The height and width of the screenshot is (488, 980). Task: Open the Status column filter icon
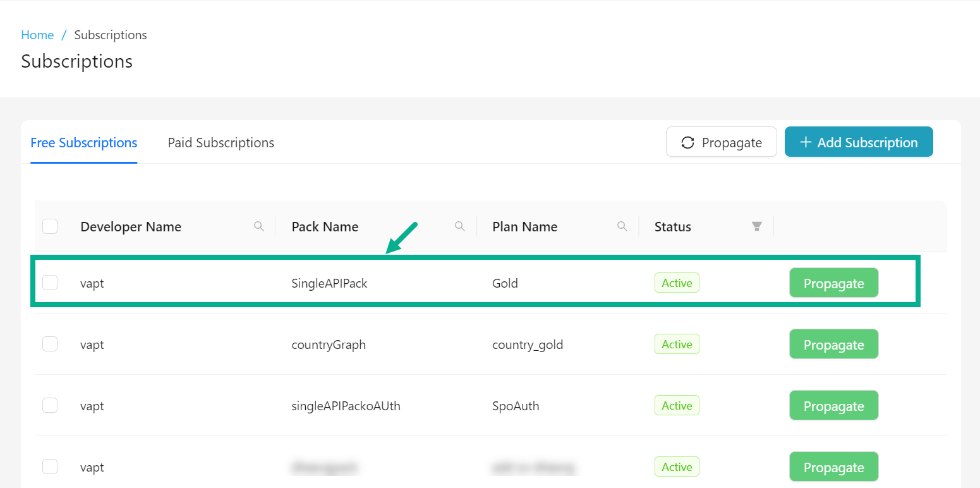pyautogui.click(x=756, y=226)
